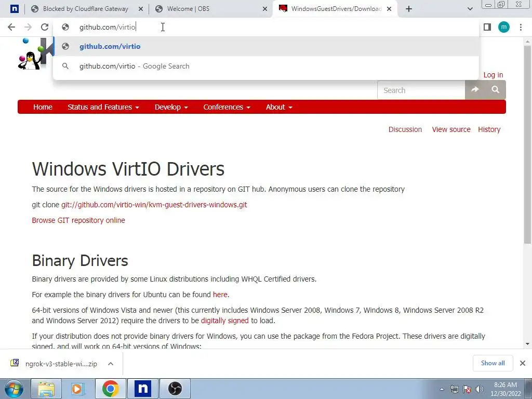Click the wiki search magnifier button
This screenshot has height=399, width=532.
coord(495,89)
